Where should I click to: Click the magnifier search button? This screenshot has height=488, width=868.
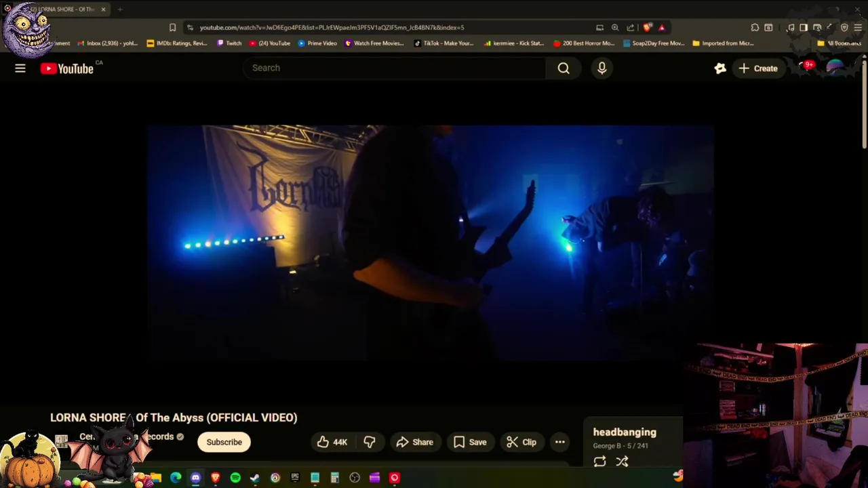click(x=564, y=68)
